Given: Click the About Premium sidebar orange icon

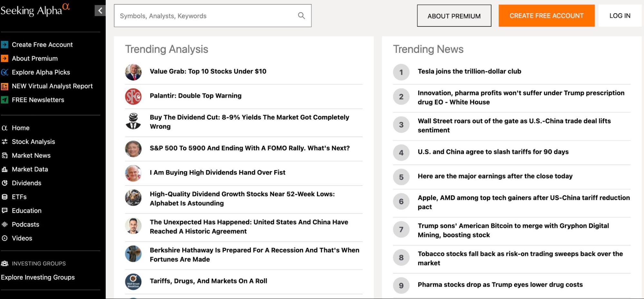Looking at the screenshot, I should pyautogui.click(x=5, y=58).
